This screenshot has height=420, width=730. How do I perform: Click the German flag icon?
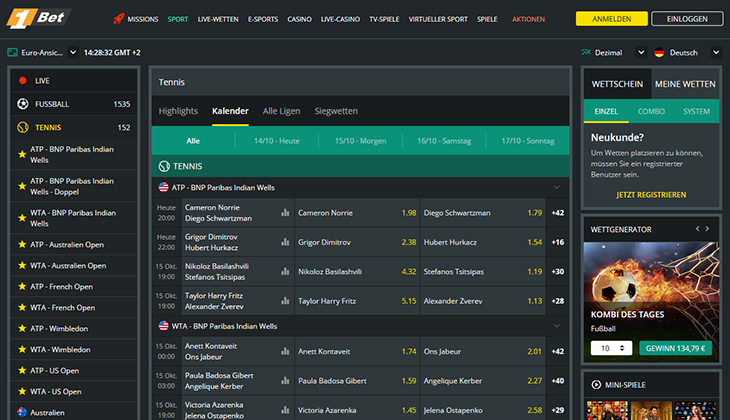[659, 53]
